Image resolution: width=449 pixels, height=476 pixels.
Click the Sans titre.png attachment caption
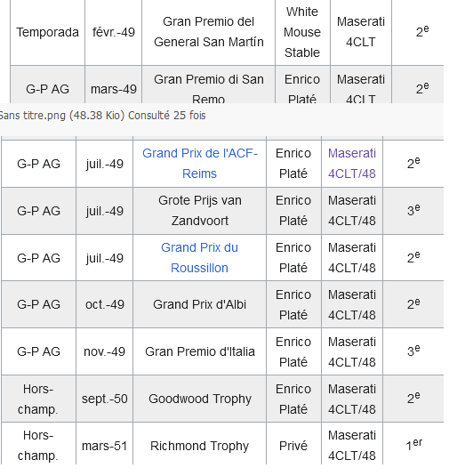tap(102, 116)
